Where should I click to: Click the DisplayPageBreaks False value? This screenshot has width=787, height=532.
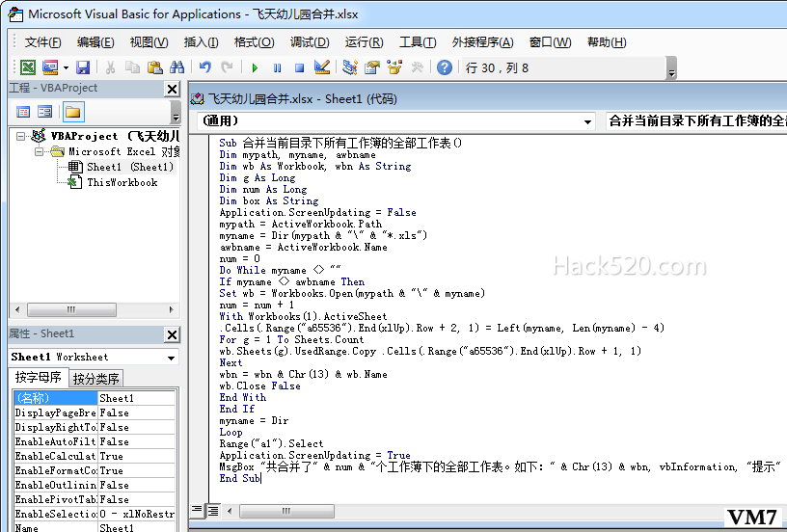tap(137, 412)
